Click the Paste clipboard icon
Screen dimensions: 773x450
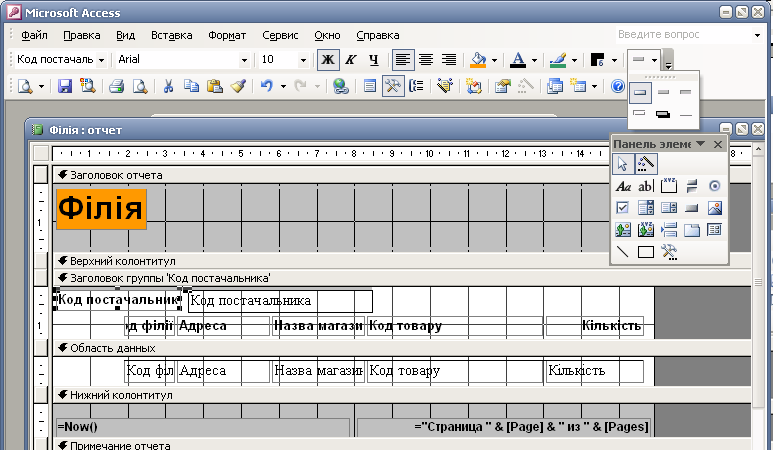coord(214,86)
